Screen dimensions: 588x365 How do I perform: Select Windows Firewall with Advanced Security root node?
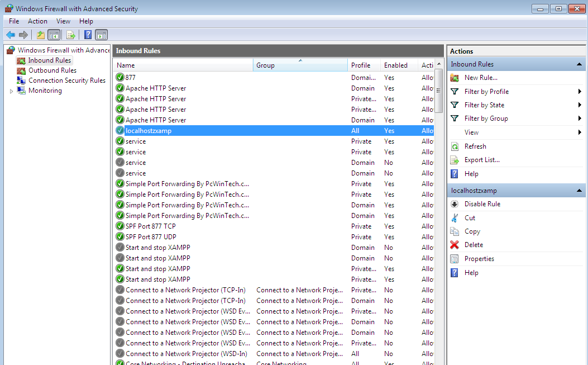pos(63,50)
